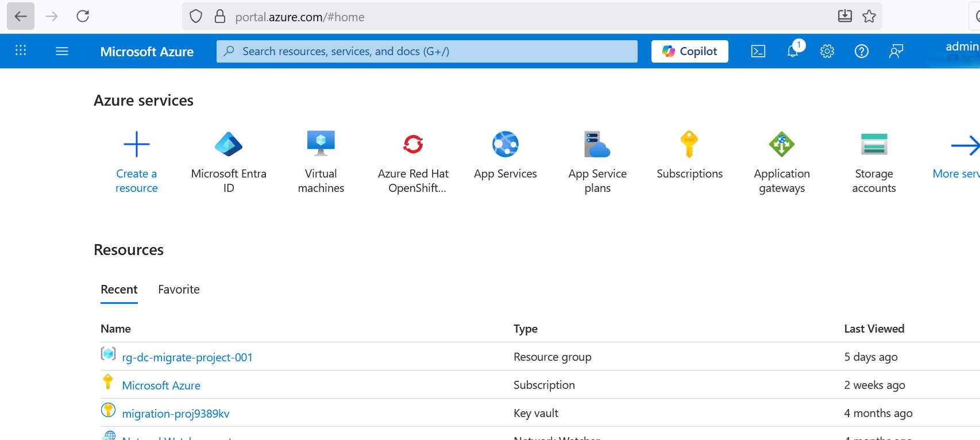Expand More services arrow
980x440 pixels.
tap(965, 146)
